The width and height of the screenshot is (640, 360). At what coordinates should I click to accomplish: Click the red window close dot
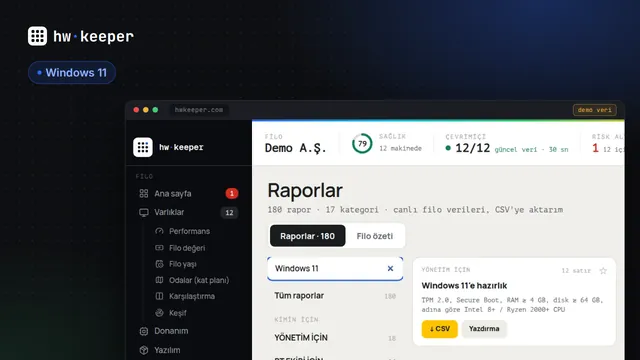(x=136, y=110)
